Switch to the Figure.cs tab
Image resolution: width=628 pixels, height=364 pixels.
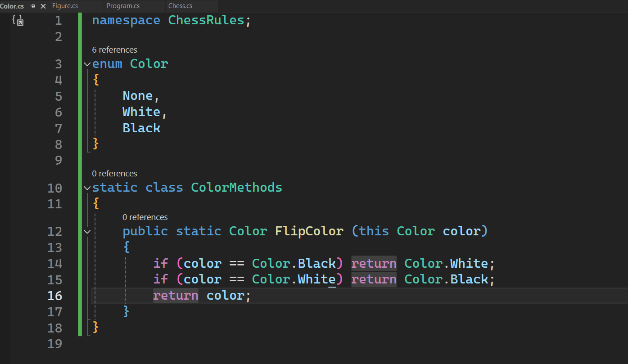65,6
